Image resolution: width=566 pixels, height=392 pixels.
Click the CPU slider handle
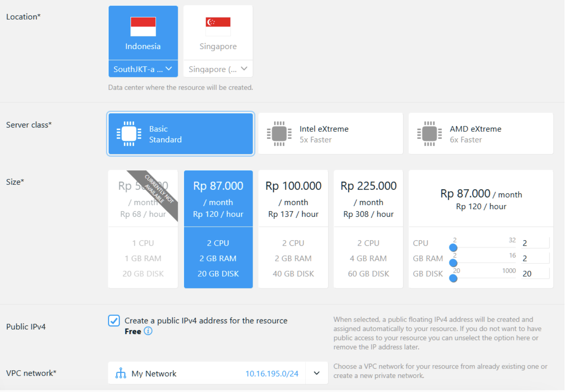tap(453, 248)
